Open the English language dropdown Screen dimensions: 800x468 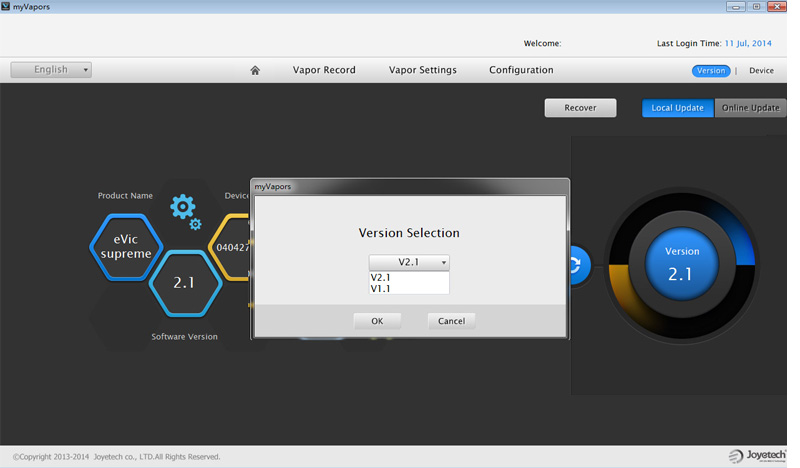click(x=51, y=70)
